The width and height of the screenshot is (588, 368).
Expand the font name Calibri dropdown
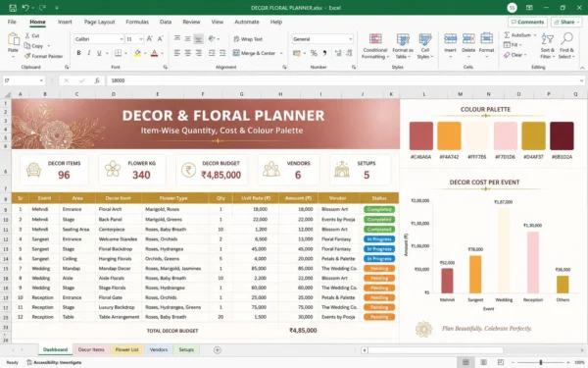pos(122,39)
